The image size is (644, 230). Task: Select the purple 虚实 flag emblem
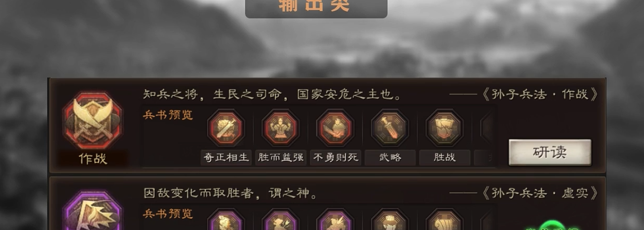pyautogui.click(x=93, y=211)
